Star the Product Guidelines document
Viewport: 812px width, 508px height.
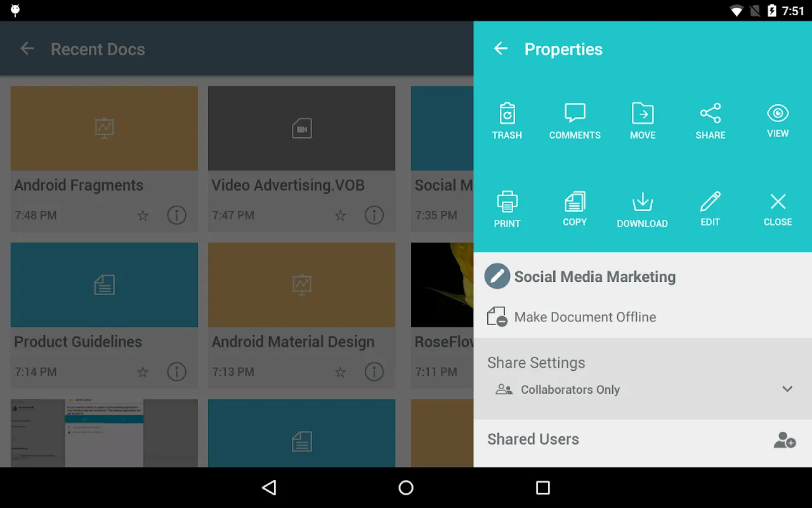[x=143, y=372]
